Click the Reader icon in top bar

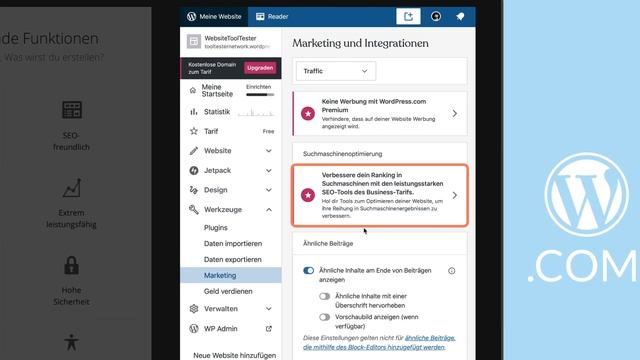click(260, 16)
